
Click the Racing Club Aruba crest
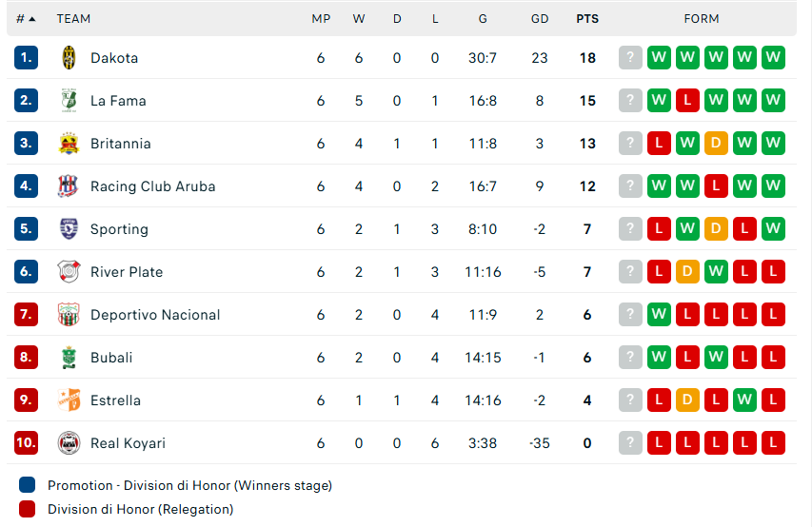(x=69, y=186)
